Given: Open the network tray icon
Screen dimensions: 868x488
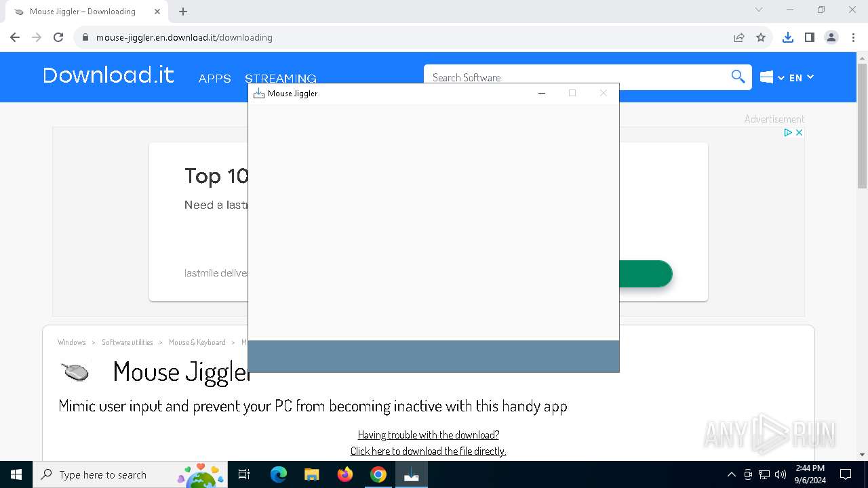Looking at the screenshot, I should point(764,474).
